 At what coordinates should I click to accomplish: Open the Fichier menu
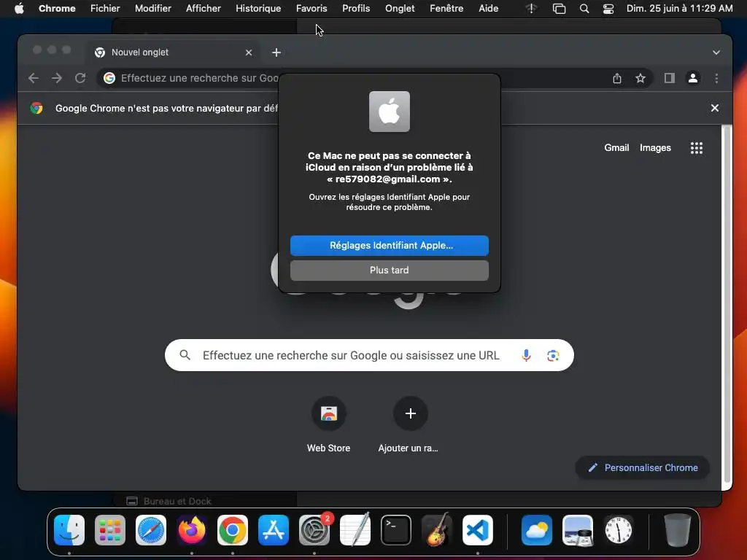point(105,8)
